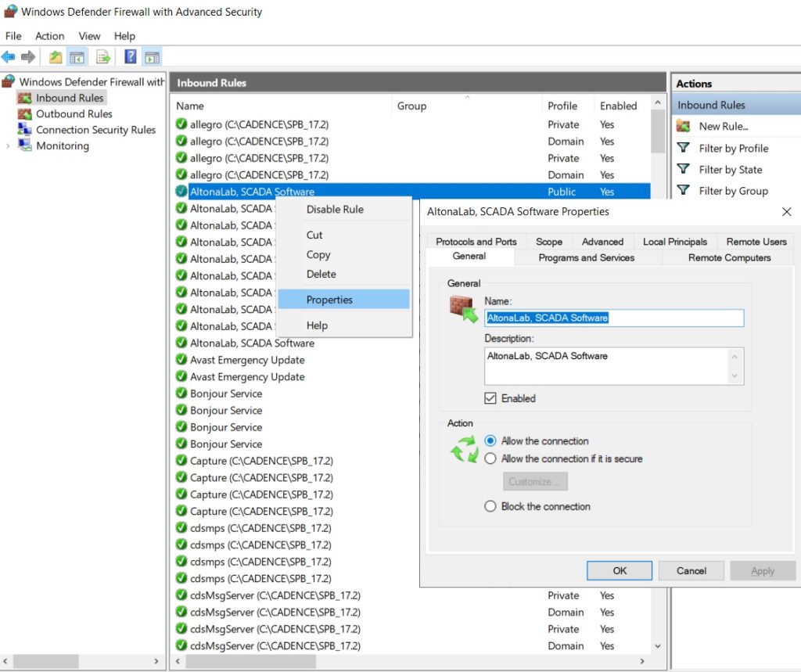
Task: Select the Monitoring node in the tree
Action: point(63,146)
